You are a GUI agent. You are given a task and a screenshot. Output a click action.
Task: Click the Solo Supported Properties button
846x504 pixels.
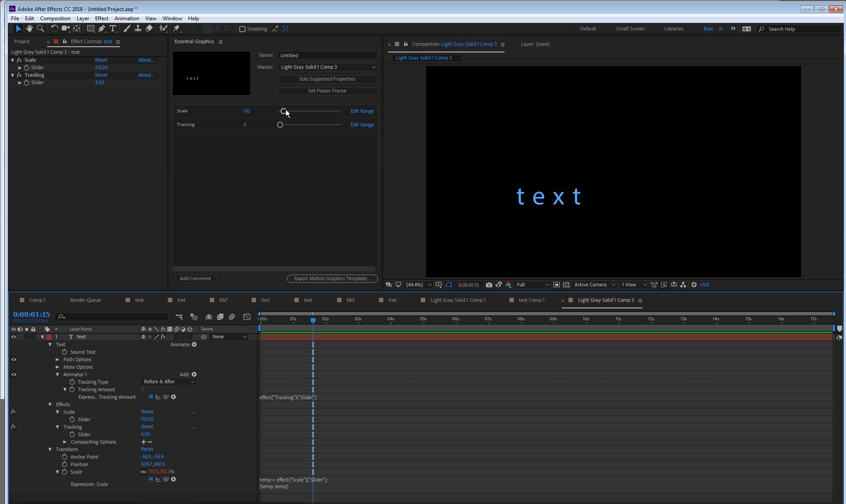coord(327,78)
